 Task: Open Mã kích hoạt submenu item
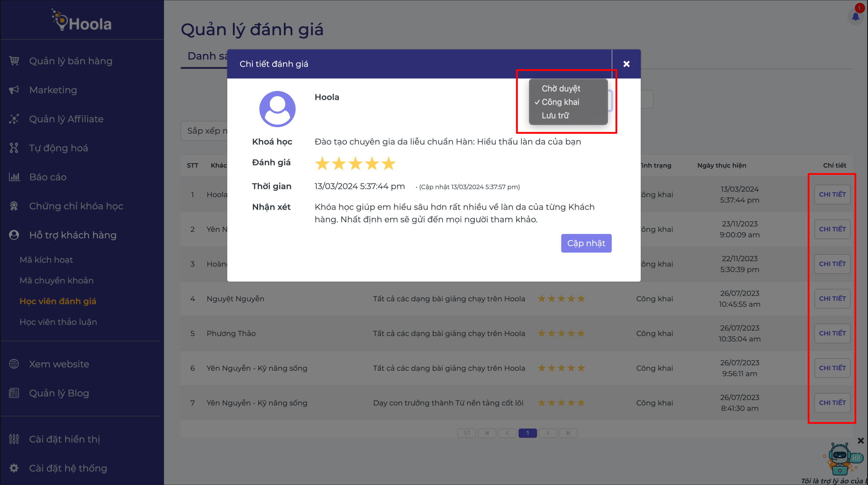coord(46,260)
